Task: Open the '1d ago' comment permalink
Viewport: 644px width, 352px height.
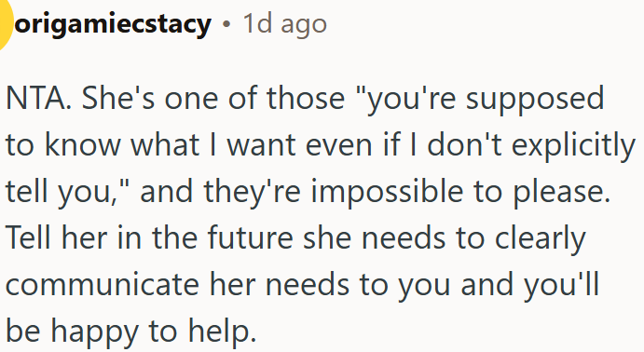Action: [x=284, y=24]
